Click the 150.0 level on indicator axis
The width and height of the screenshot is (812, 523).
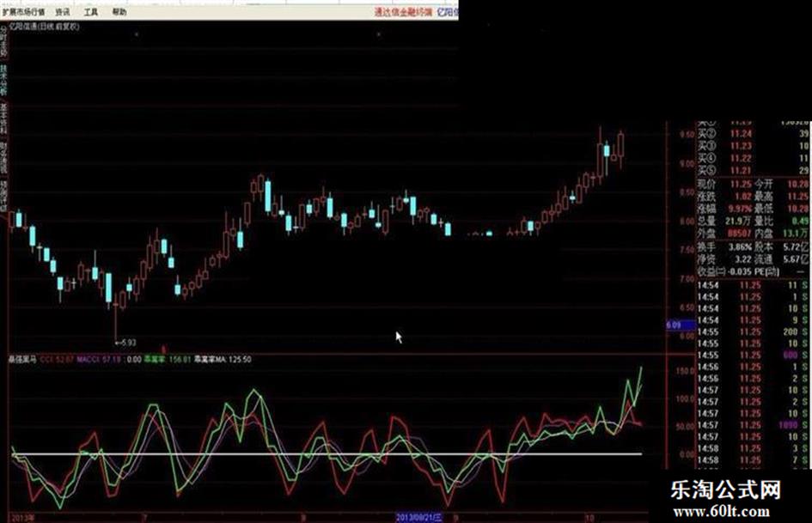(685, 371)
